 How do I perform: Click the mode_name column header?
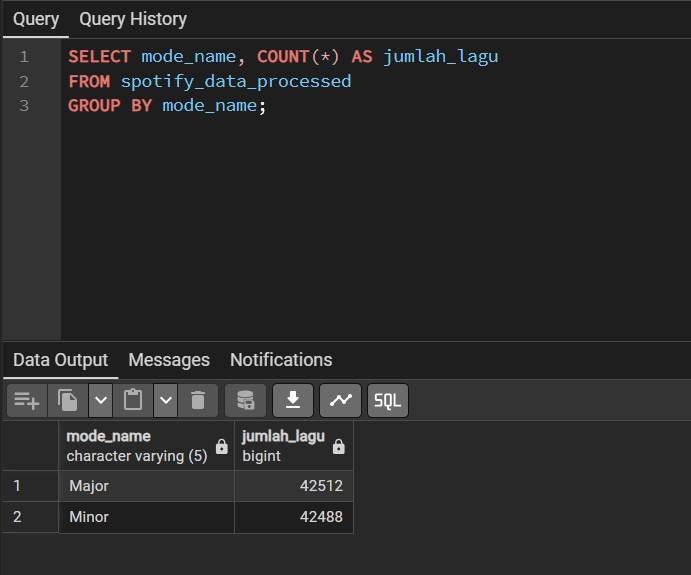pyautogui.click(x=146, y=446)
